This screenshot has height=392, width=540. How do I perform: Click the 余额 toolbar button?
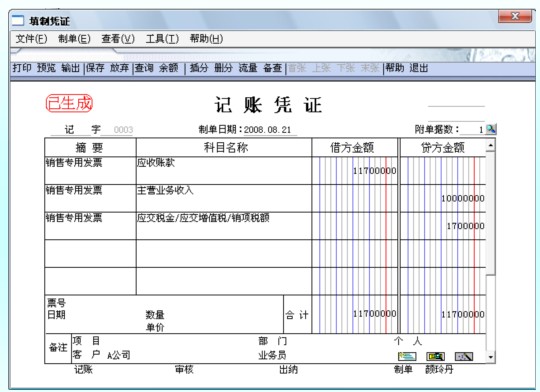tap(168, 68)
